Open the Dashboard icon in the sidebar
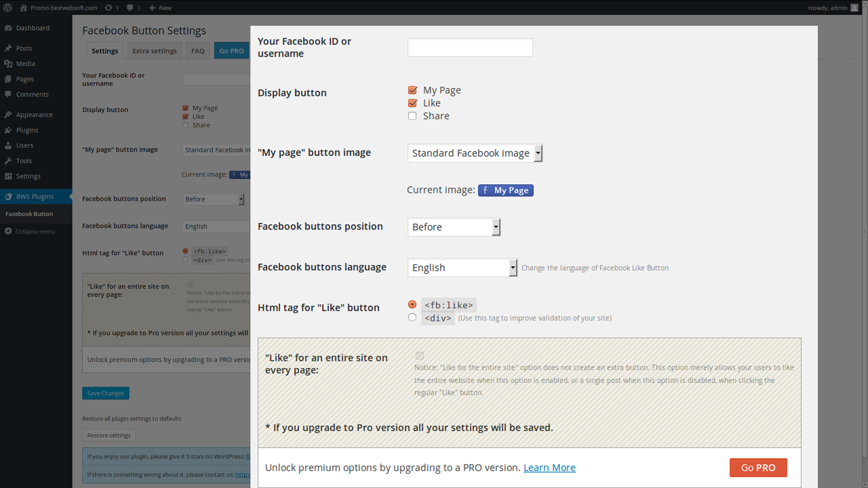The width and height of the screenshot is (868, 488). 8,28
